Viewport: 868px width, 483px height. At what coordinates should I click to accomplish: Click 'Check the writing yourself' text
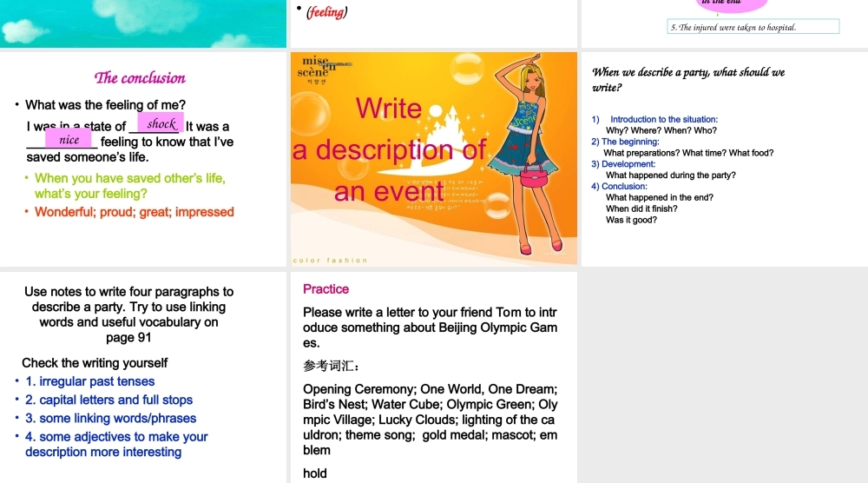point(95,363)
